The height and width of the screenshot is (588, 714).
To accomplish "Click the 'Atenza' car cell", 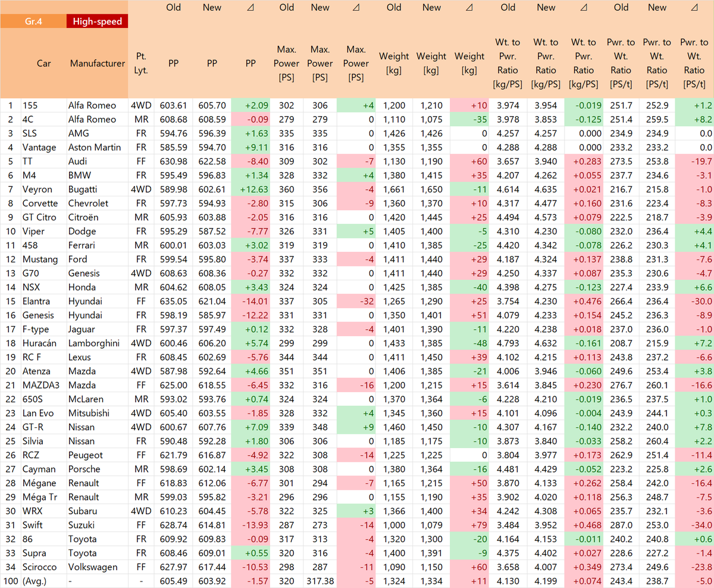I will pyautogui.click(x=44, y=371).
